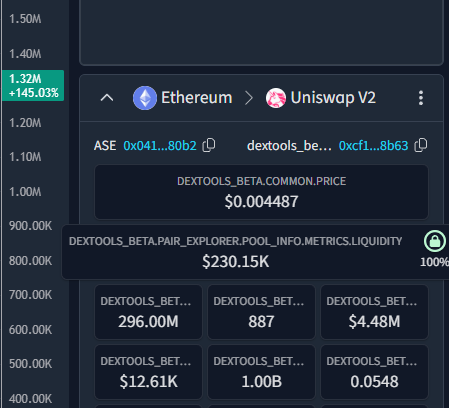Click the price value $0.004487
This screenshot has height=408, width=449.
pyautogui.click(x=261, y=202)
